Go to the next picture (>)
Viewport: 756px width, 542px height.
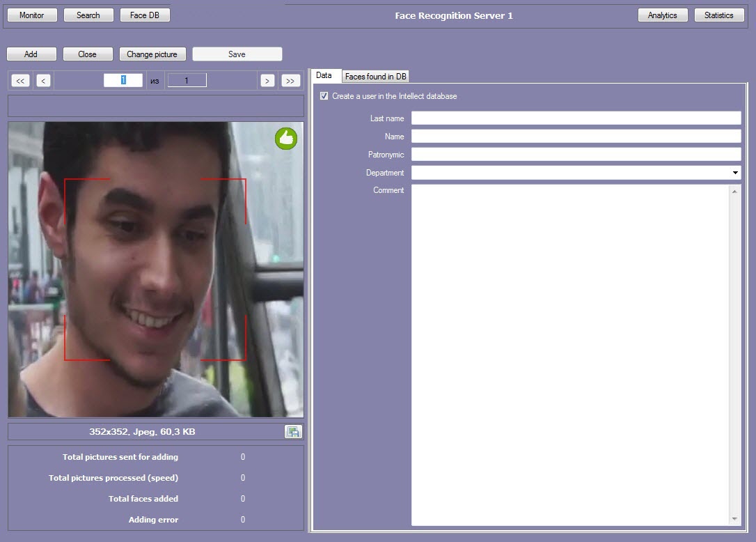(267, 81)
